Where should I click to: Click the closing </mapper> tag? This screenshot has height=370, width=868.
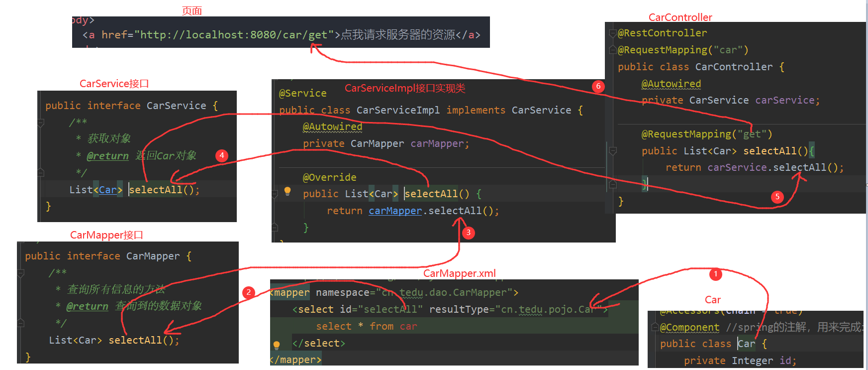point(295,360)
